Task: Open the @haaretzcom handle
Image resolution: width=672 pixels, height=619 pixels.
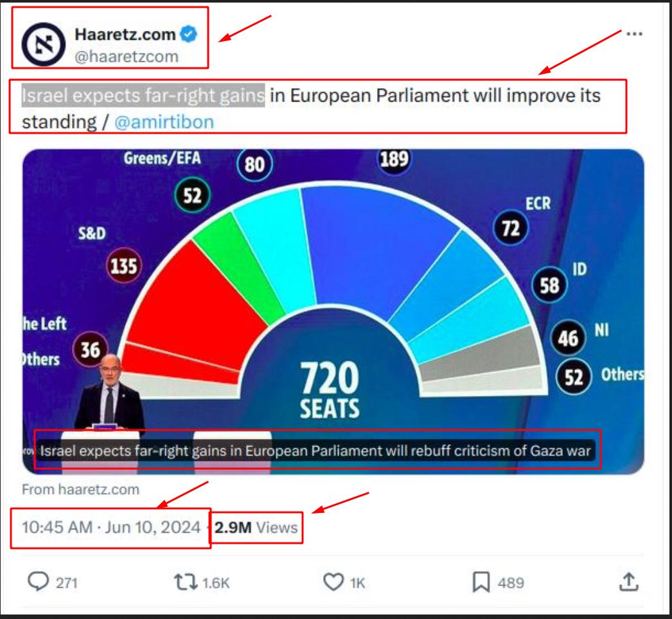Action: point(127,56)
